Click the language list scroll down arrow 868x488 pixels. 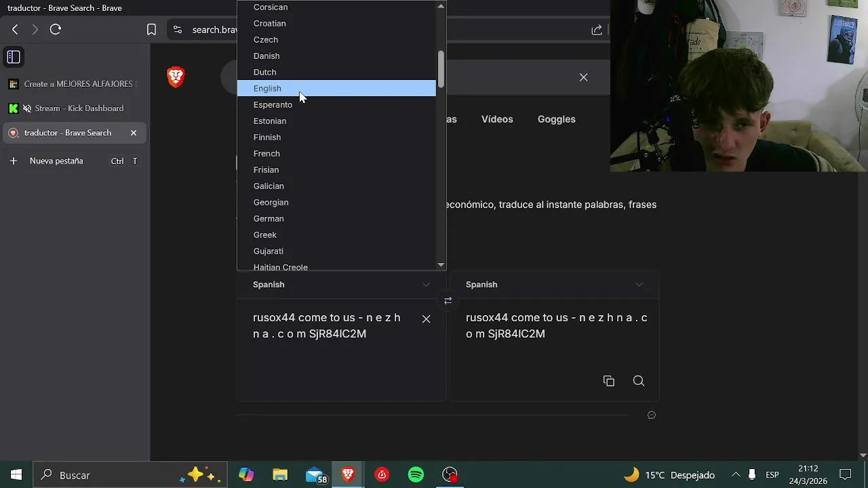(441, 265)
